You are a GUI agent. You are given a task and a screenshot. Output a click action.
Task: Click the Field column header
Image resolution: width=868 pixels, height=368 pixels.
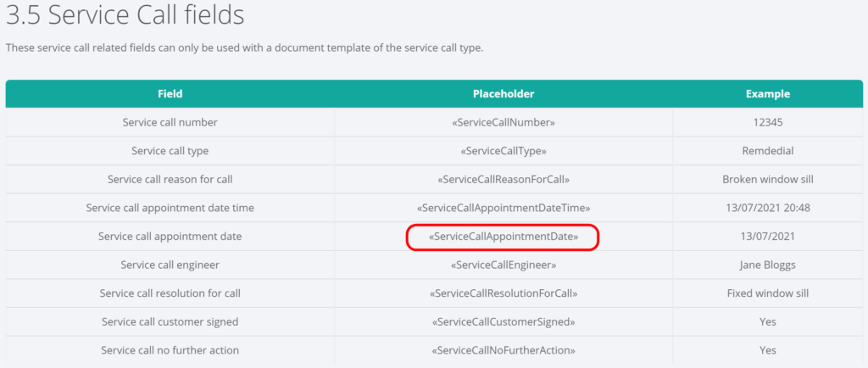pyautogui.click(x=170, y=94)
